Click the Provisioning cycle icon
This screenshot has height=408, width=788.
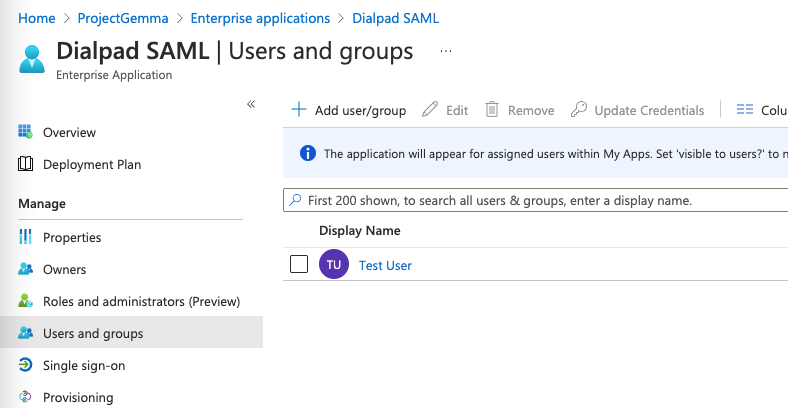pos(25,396)
